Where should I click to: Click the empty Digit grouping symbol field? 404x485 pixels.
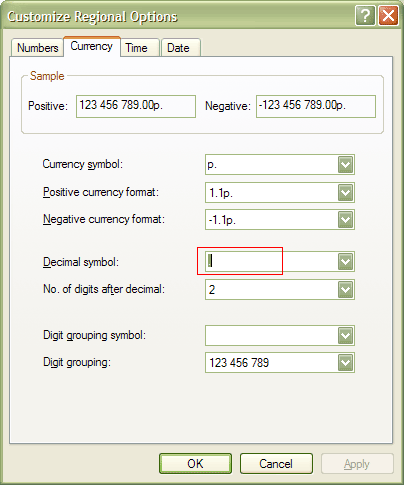coord(272,335)
